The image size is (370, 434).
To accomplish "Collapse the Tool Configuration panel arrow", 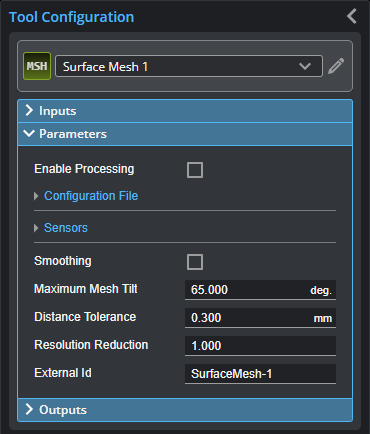I will (352, 16).
